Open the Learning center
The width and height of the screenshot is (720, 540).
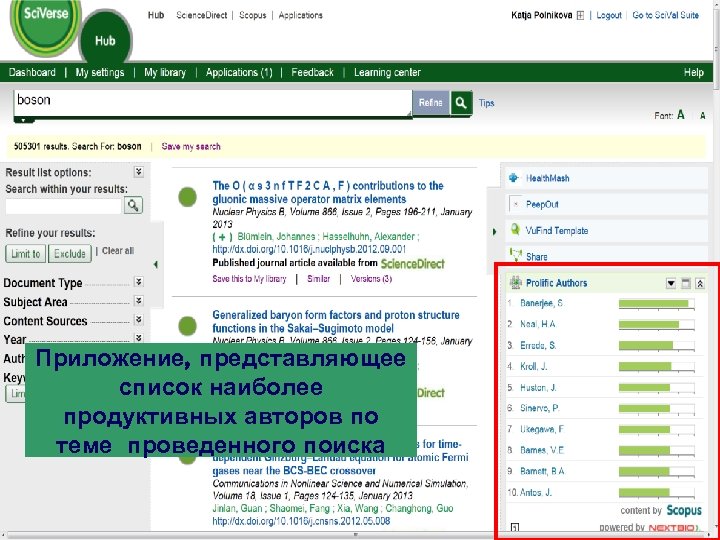click(x=387, y=73)
